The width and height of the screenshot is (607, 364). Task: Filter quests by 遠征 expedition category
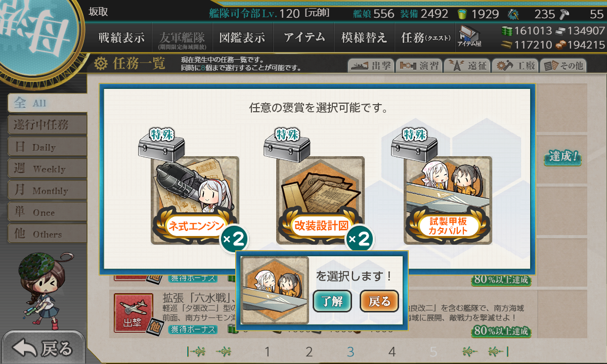pyautogui.click(x=467, y=66)
